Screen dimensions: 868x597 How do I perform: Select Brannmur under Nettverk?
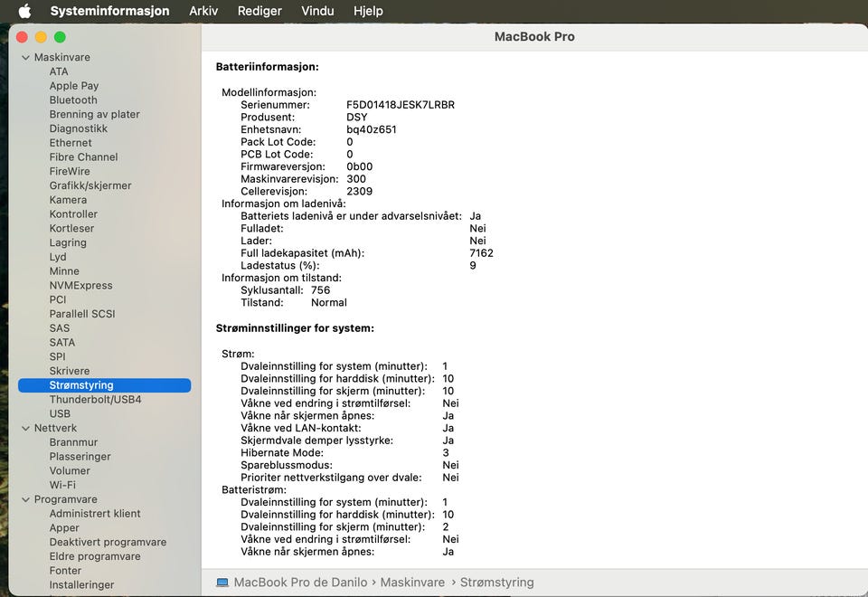click(x=73, y=442)
